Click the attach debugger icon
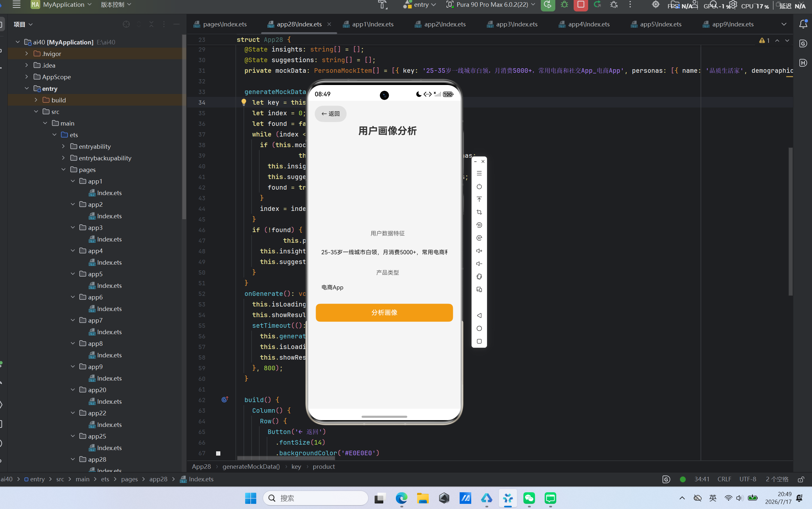This screenshot has height=509, width=812. [614, 5]
